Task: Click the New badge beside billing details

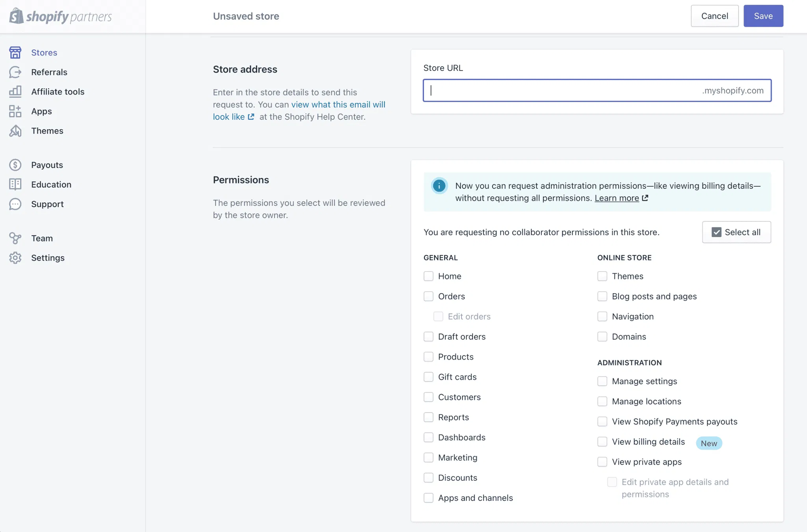Action: [709, 443]
